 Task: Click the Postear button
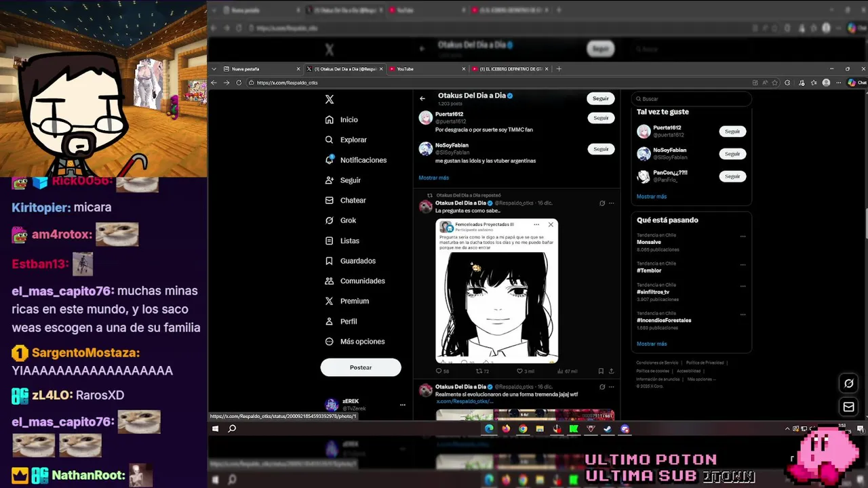pos(361,367)
